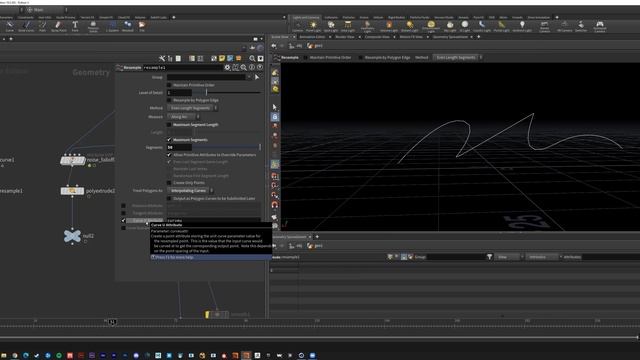640x360 pixels.
Task: Click the network editor find icon
Action: pos(252,58)
